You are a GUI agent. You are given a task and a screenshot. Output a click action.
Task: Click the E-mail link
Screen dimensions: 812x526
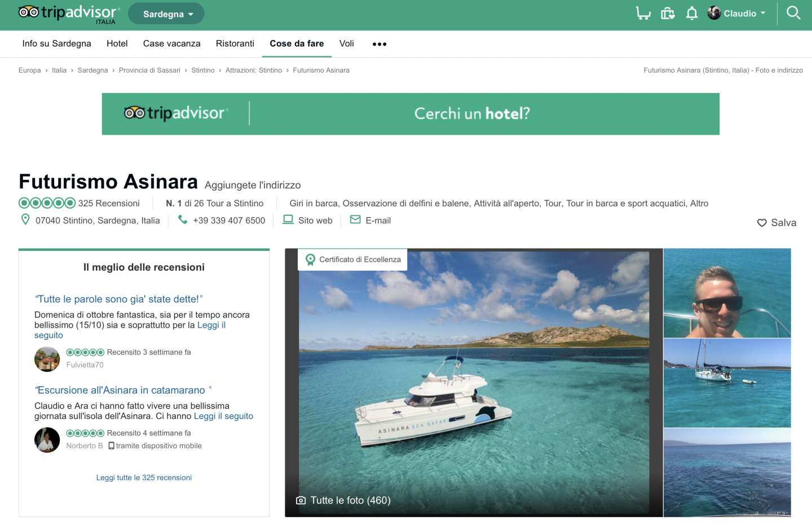tap(378, 220)
